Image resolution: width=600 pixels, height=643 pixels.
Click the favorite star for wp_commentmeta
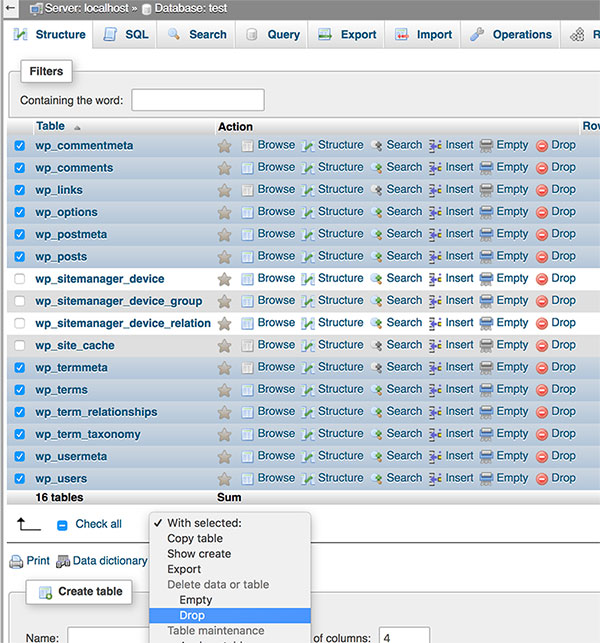click(224, 146)
